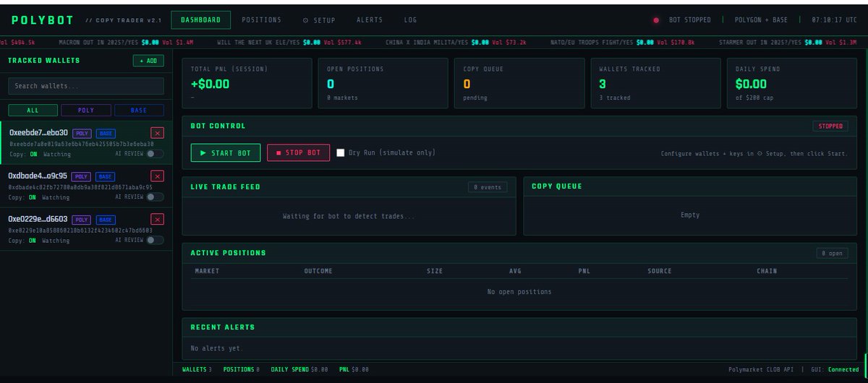Filter wallets by POLY chain
This screenshot has width=868, height=383.
click(x=86, y=111)
